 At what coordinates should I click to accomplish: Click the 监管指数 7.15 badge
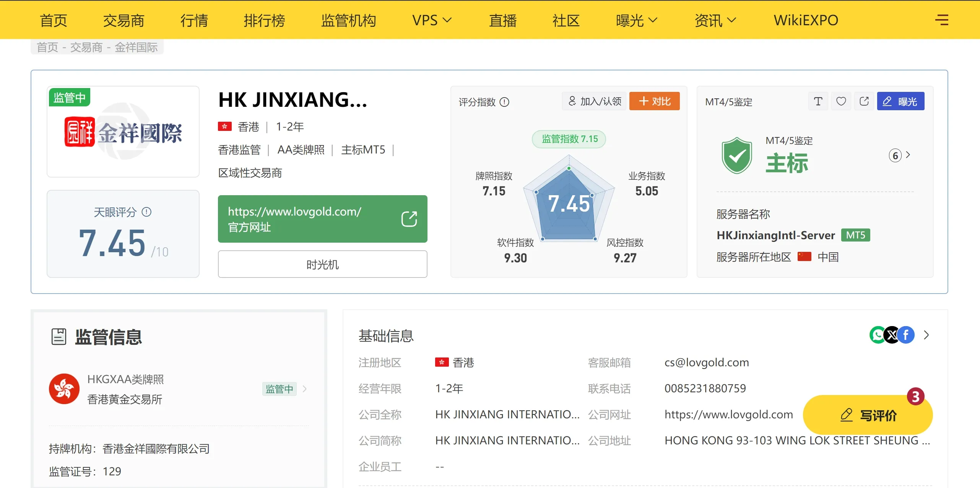(x=569, y=139)
